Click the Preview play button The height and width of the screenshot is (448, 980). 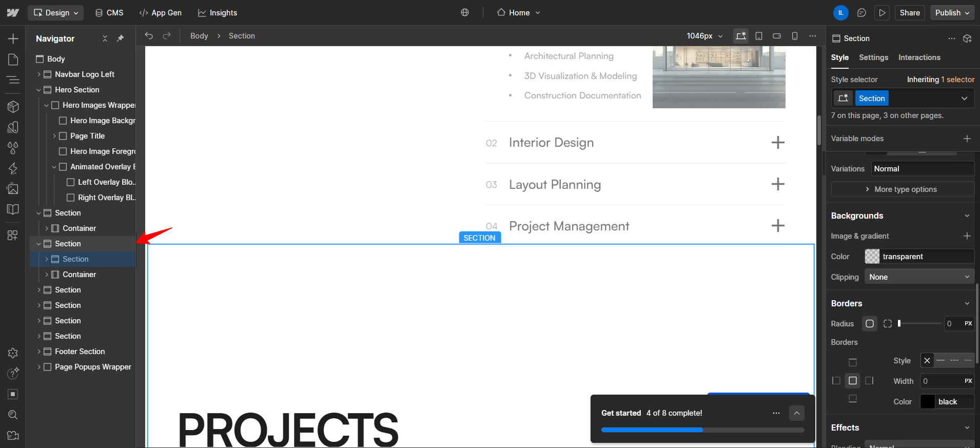coord(882,13)
